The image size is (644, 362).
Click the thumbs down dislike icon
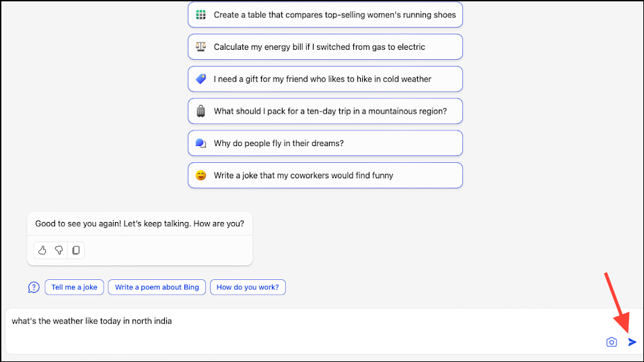[x=59, y=250]
